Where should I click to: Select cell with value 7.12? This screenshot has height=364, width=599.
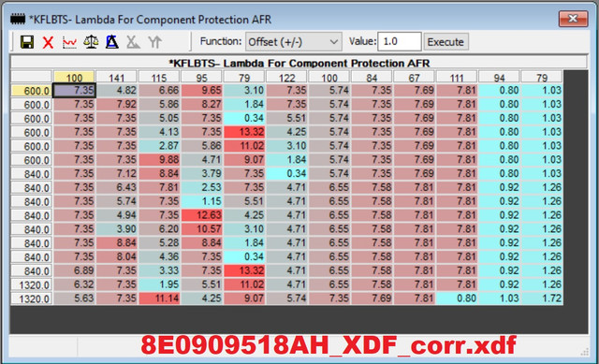point(116,173)
